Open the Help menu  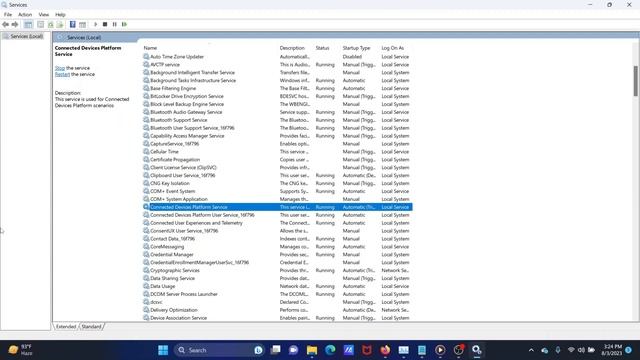(x=60, y=14)
